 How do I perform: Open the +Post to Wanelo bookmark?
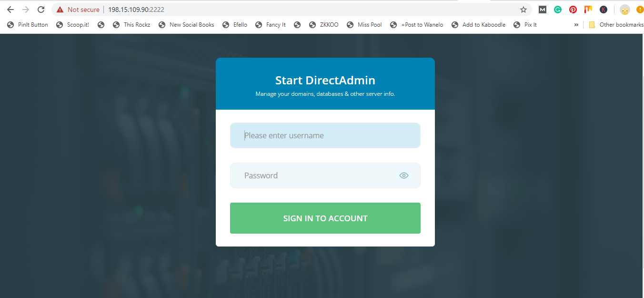417,25
